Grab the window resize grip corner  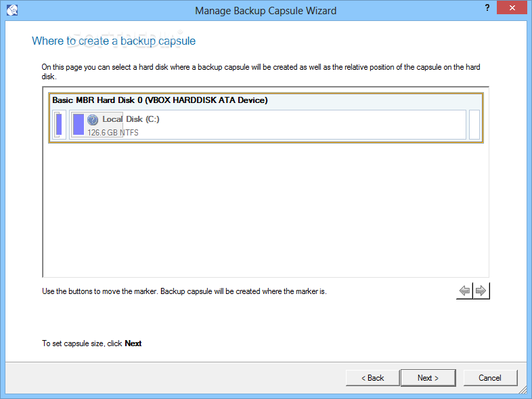525,392
